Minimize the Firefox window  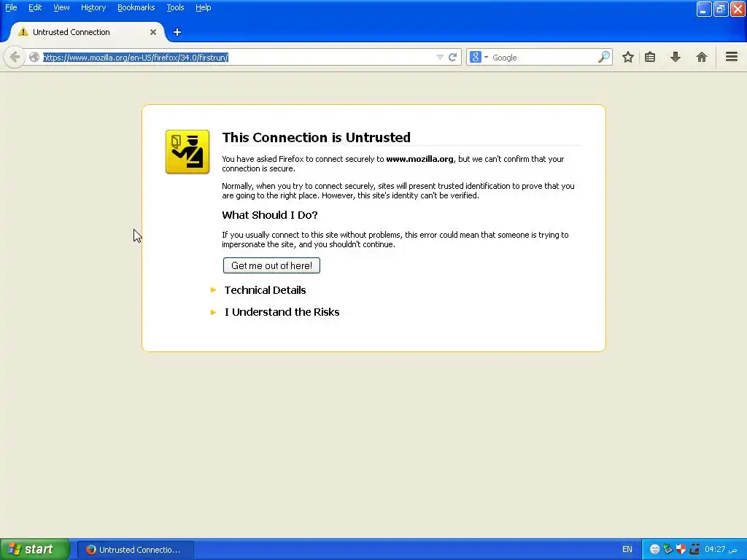pyautogui.click(x=704, y=9)
